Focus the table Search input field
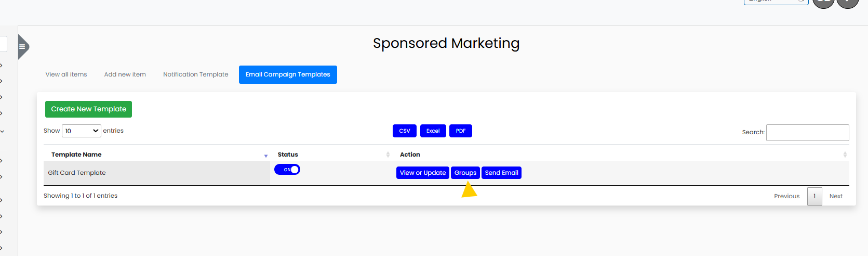868x256 pixels. click(x=807, y=133)
